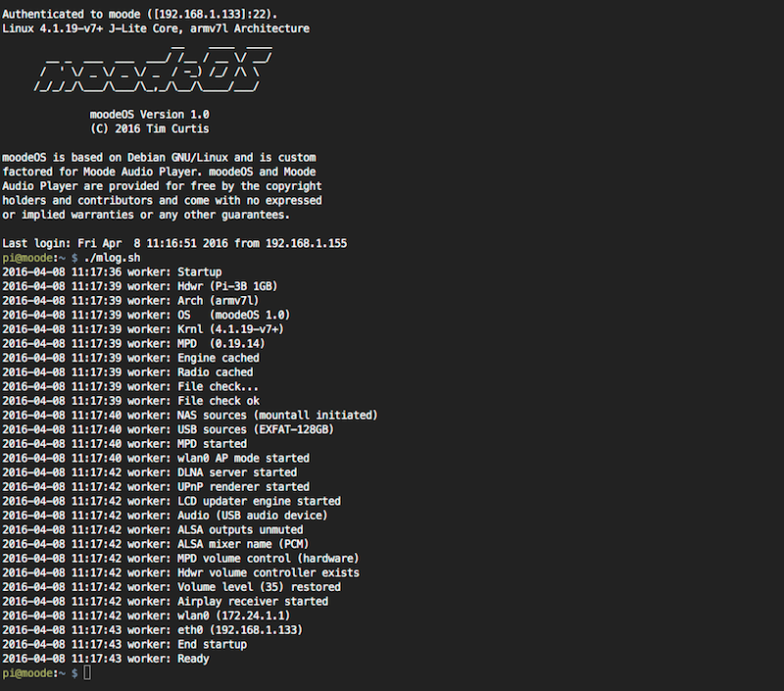Click the 'moodeOS Version 1.0' line
Viewport: 784px width, 691px height.
[150, 115]
